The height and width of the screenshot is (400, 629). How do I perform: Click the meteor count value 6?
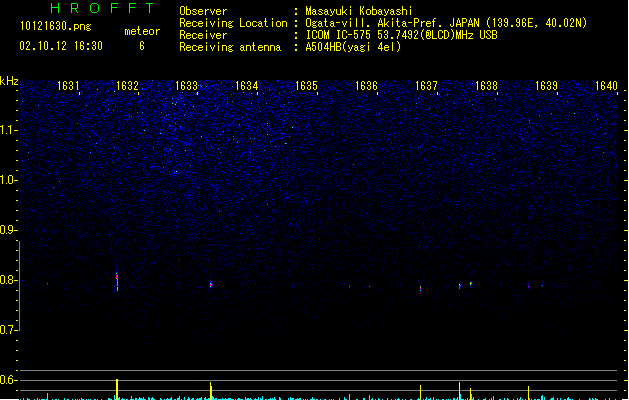pyautogui.click(x=142, y=46)
